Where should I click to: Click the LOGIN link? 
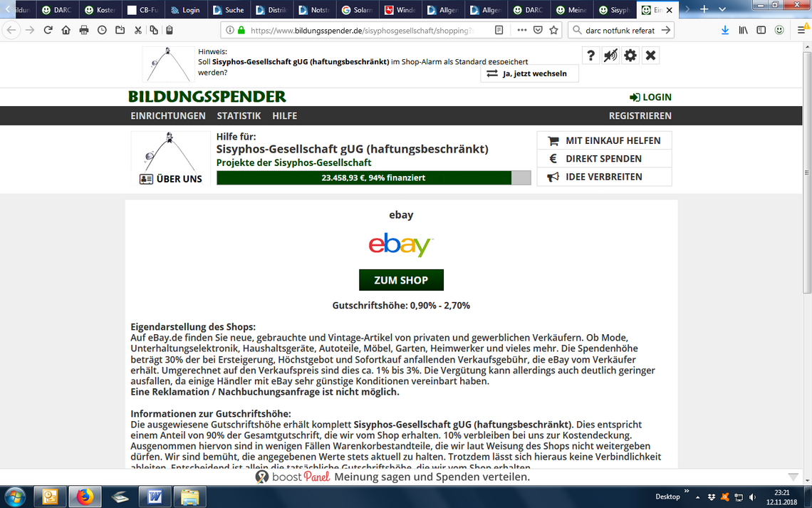coord(650,98)
